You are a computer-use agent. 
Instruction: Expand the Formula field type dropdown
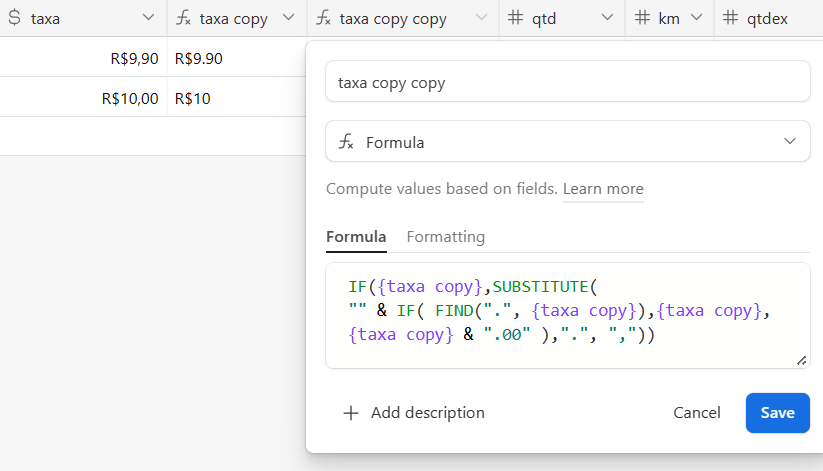tap(789, 141)
